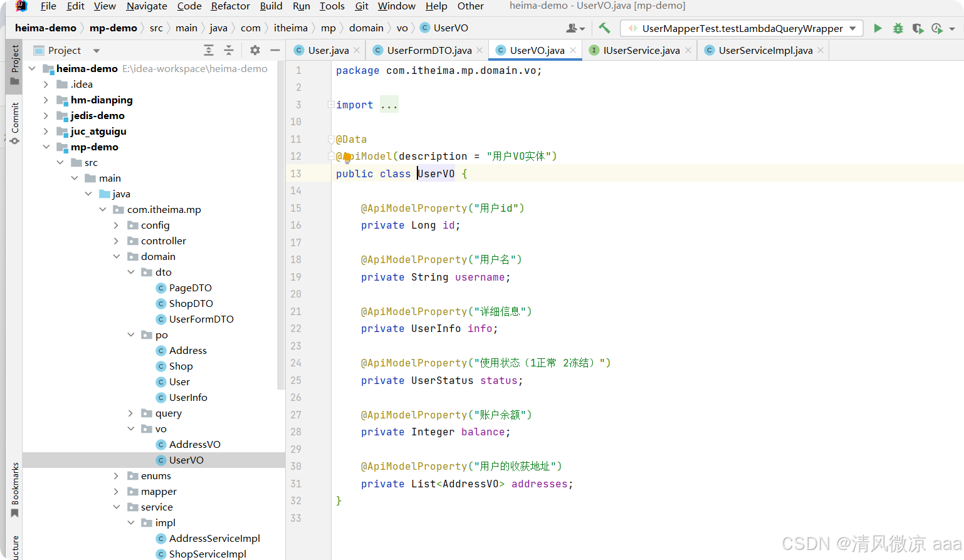
Task: Run with coverage icon in the toolbar
Action: pyautogui.click(x=918, y=28)
